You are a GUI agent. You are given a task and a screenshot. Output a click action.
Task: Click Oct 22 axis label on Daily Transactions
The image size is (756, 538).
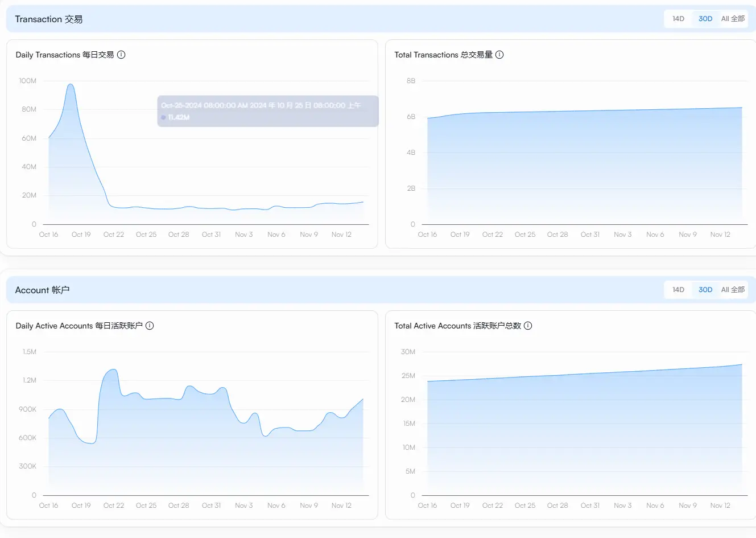113,235
